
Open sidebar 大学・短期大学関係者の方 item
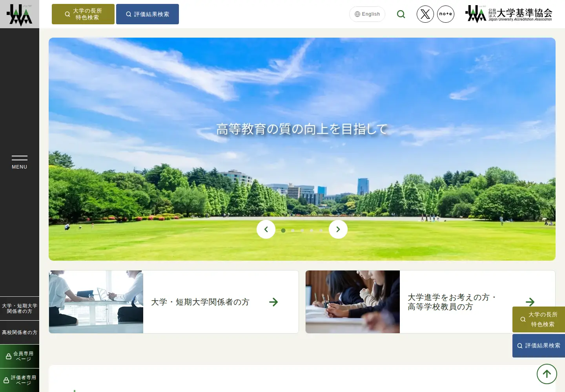(20, 309)
